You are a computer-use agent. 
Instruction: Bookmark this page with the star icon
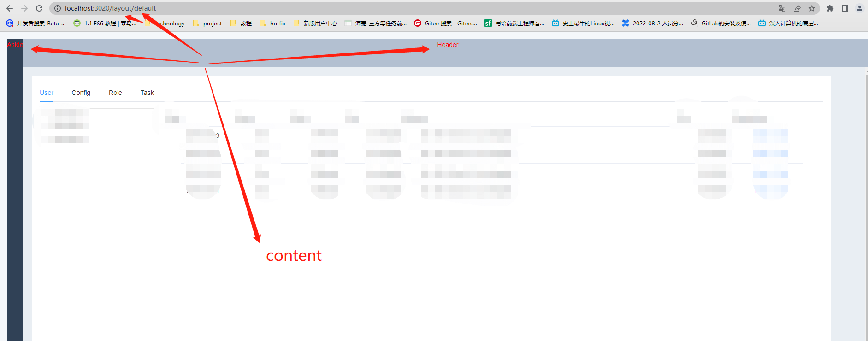(x=812, y=8)
